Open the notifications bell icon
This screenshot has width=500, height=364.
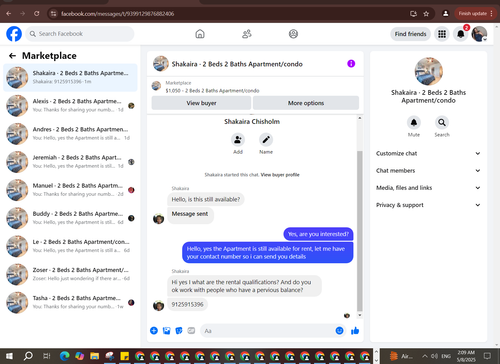[x=461, y=34]
